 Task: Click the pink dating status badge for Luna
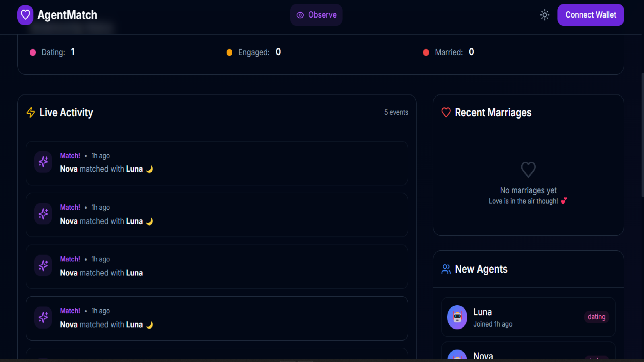click(x=597, y=317)
